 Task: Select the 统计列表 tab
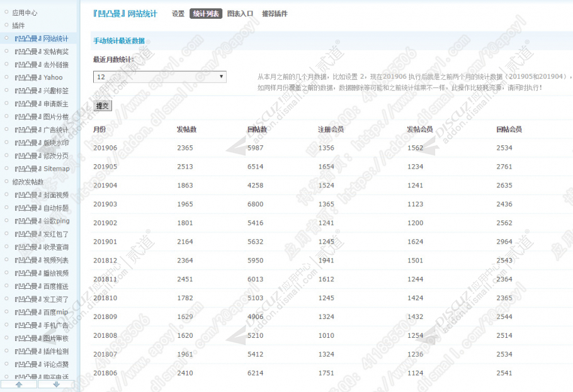pos(206,14)
